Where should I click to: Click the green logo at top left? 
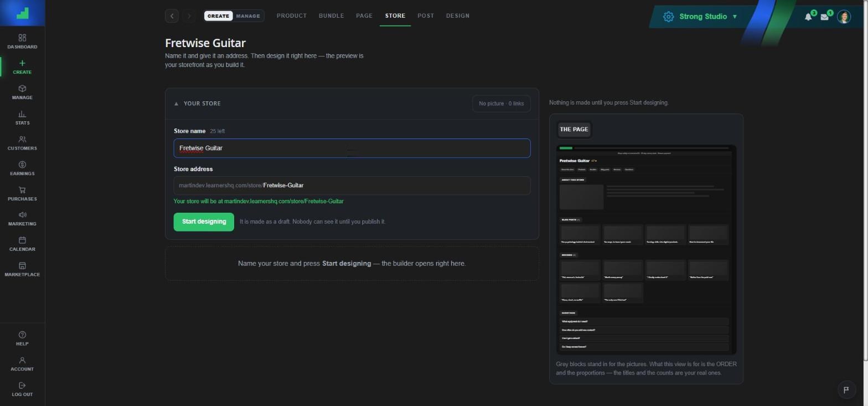pyautogui.click(x=22, y=13)
